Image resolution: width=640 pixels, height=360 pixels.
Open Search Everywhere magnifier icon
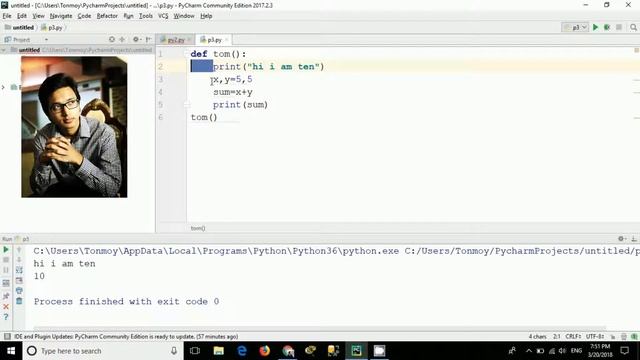tap(633, 27)
